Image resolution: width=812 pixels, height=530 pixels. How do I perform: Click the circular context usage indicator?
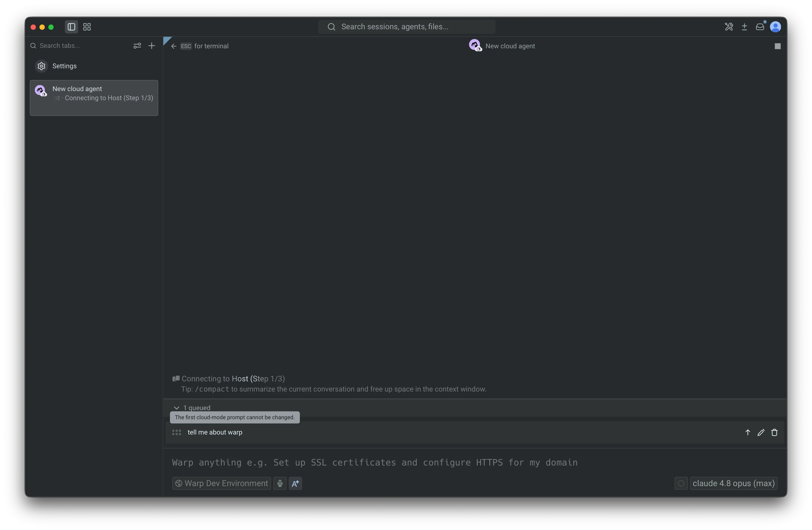(x=681, y=483)
